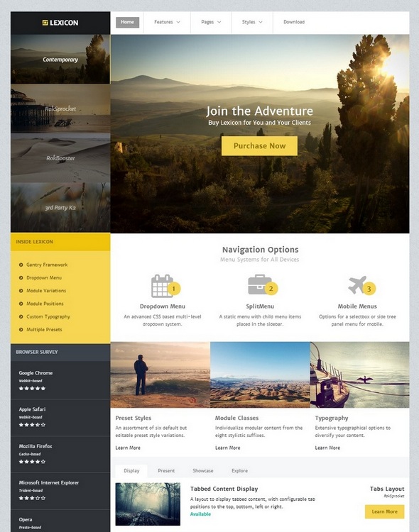This screenshot has height=532, width=419.
Task: Click the bullet icon beside Multiple Presets
Action: [21, 329]
